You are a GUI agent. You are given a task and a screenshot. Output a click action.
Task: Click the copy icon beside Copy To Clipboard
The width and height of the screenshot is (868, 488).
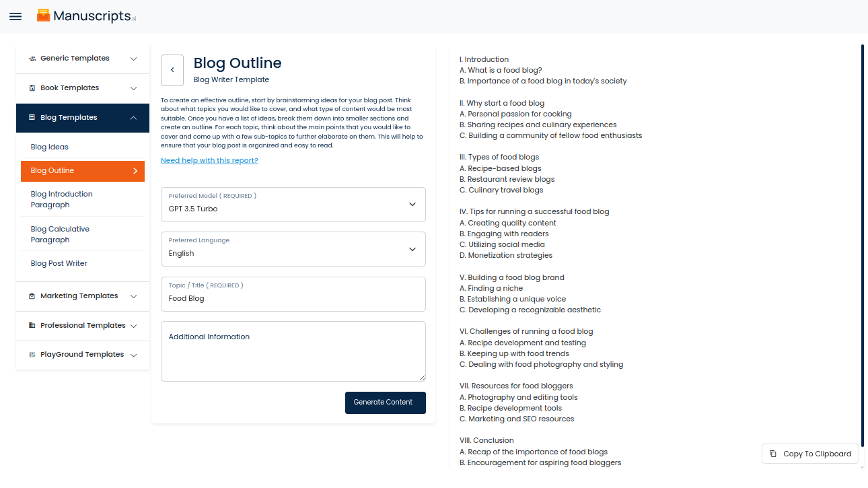[x=773, y=454]
